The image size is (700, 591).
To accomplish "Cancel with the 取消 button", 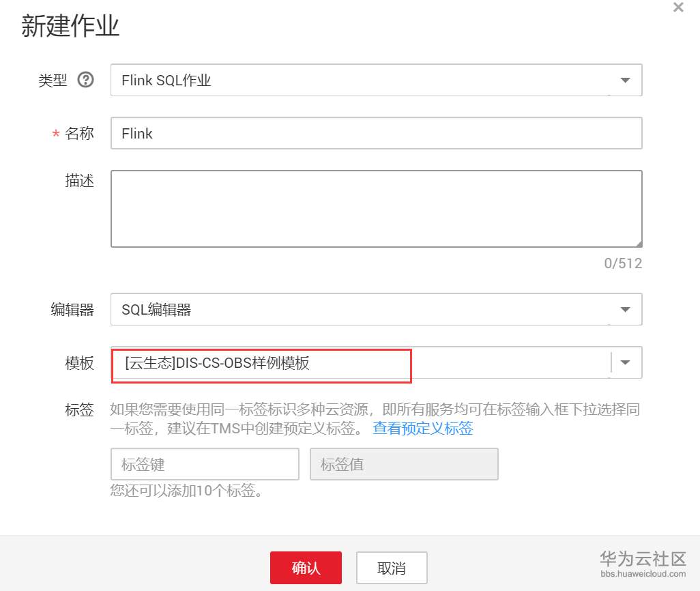I will pyautogui.click(x=392, y=568).
